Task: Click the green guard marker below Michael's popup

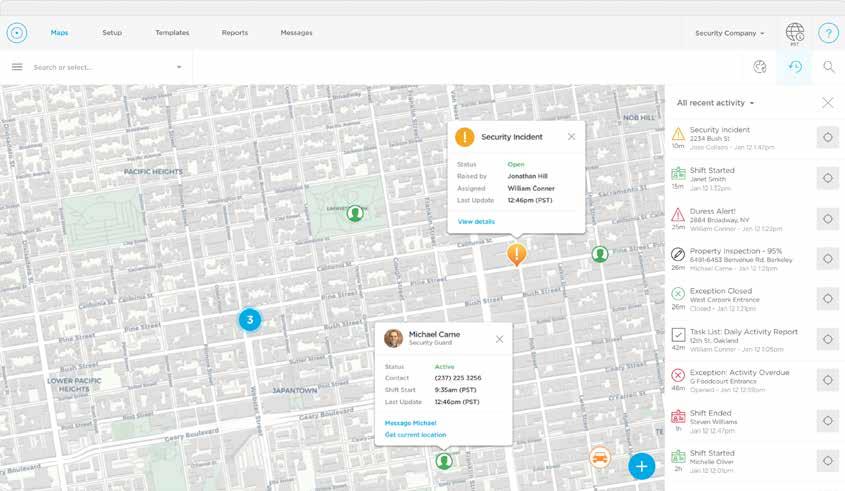Action: 444,461
